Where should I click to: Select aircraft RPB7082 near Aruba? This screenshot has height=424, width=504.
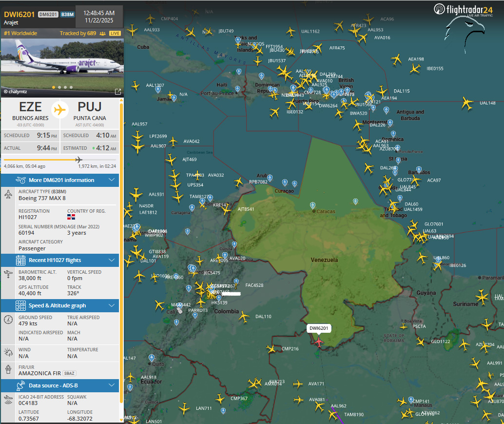[238, 182]
